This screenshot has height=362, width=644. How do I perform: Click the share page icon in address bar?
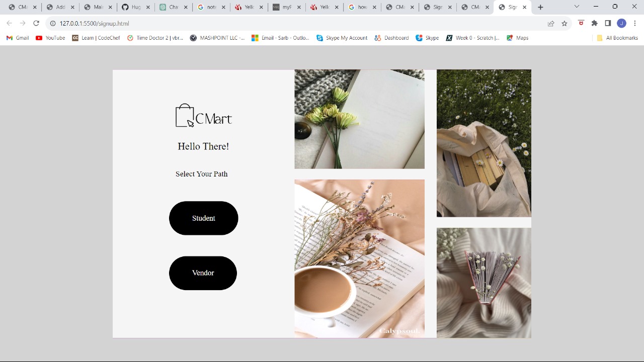coord(551,23)
